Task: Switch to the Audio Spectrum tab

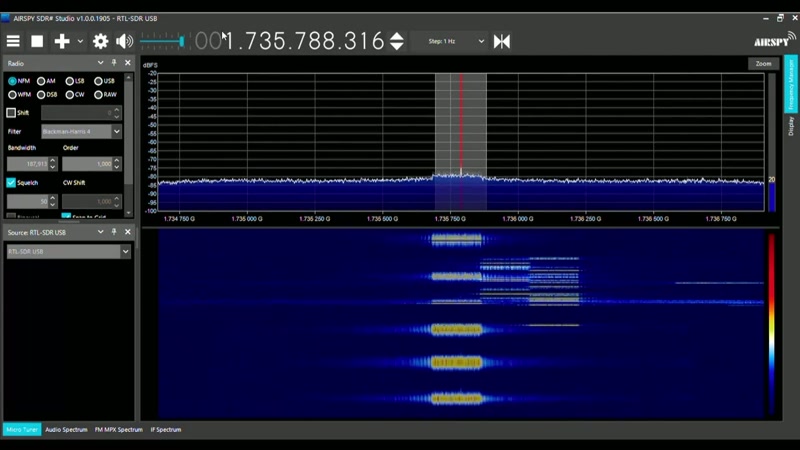Action: (x=66, y=430)
